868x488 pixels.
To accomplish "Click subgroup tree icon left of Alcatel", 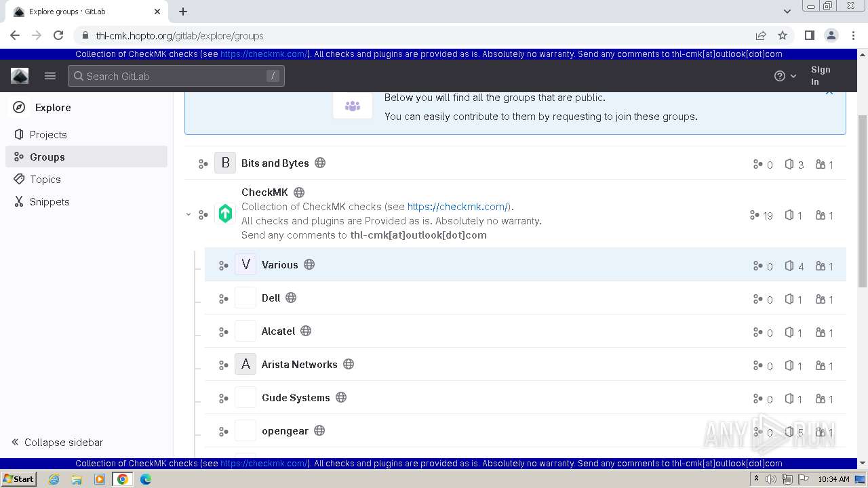I will pyautogui.click(x=223, y=332).
